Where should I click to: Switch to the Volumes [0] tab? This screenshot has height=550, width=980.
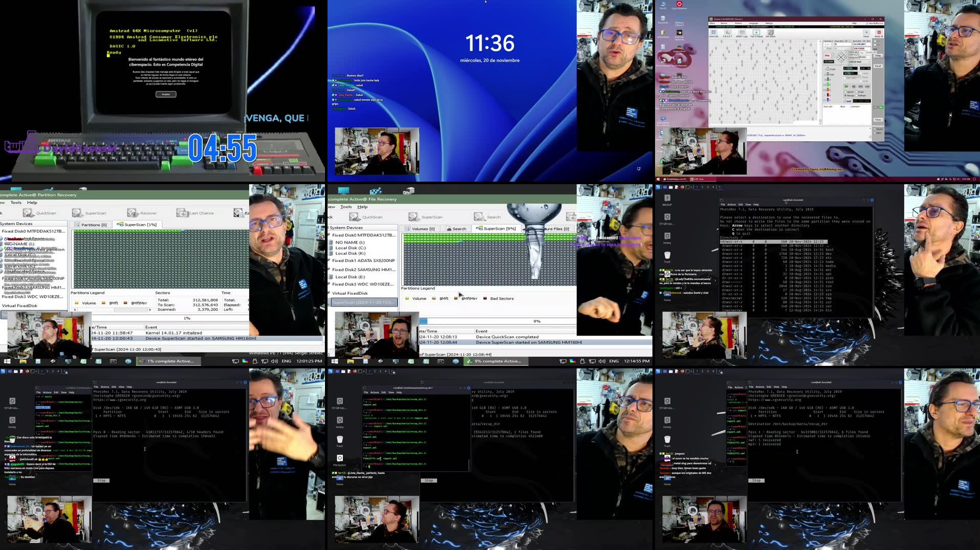coord(420,229)
